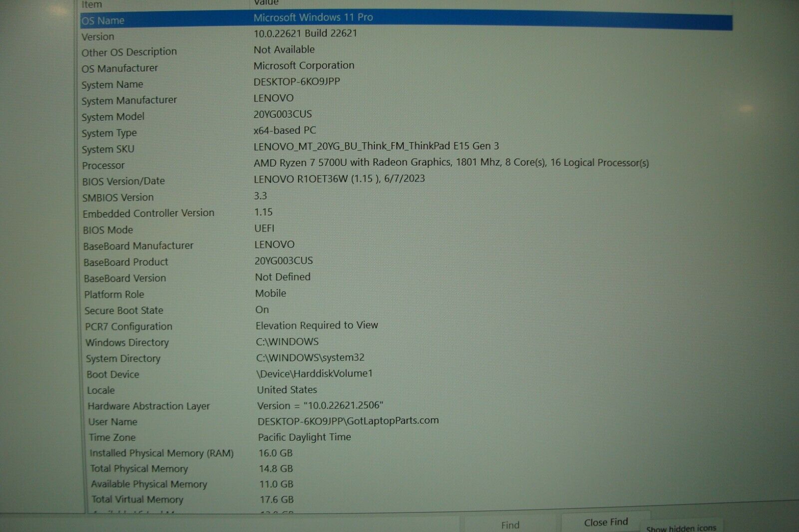
Task: Click United States value
Action: pos(287,390)
